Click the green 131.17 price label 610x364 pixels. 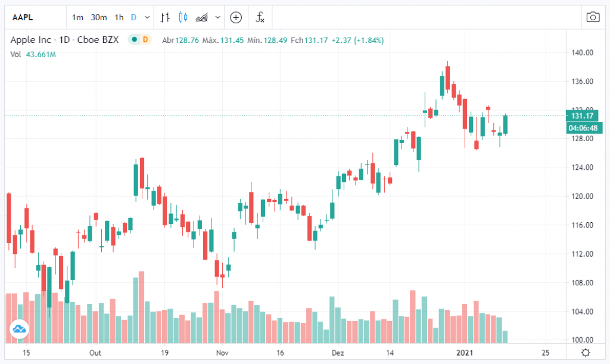pyautogui.click(x=581, y=116)
